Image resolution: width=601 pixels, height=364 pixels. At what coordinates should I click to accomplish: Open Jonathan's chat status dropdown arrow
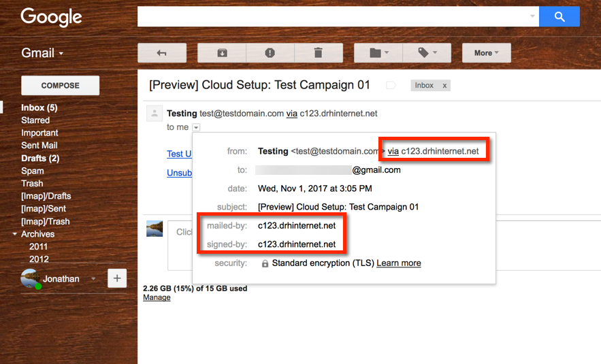pyautogui.click(x=93, y=278)
